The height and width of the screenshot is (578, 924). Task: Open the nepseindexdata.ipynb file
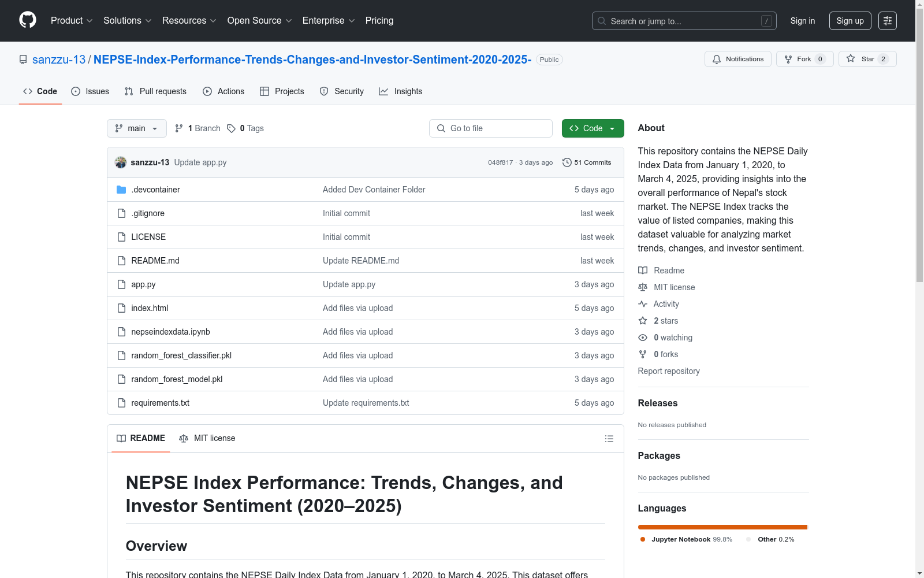[170, 332]
